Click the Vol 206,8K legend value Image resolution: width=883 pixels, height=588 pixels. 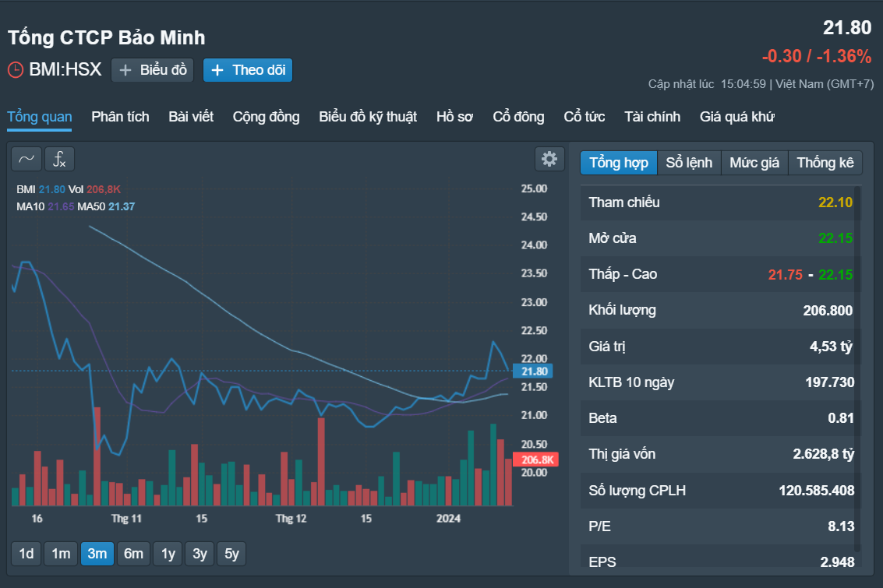(104, 189)
